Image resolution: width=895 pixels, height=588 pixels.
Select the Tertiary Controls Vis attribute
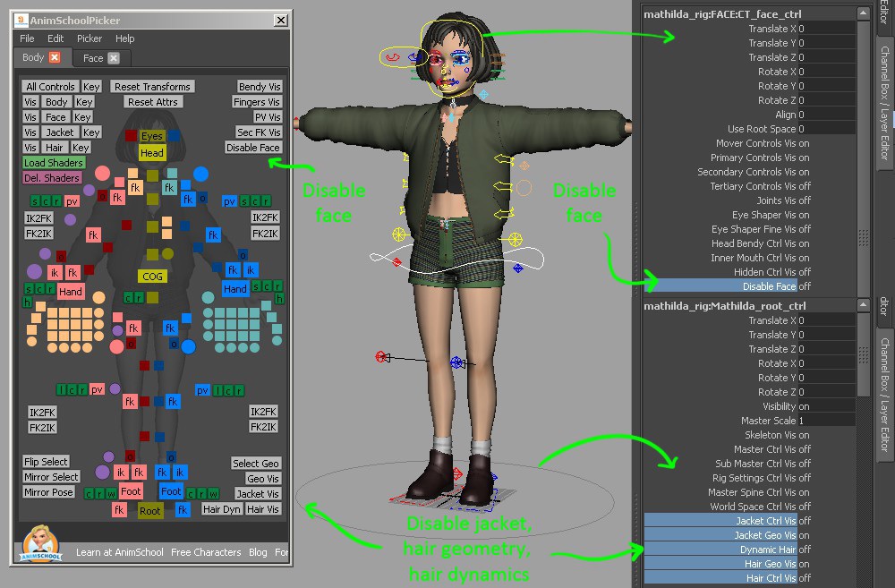coord(753,186)
